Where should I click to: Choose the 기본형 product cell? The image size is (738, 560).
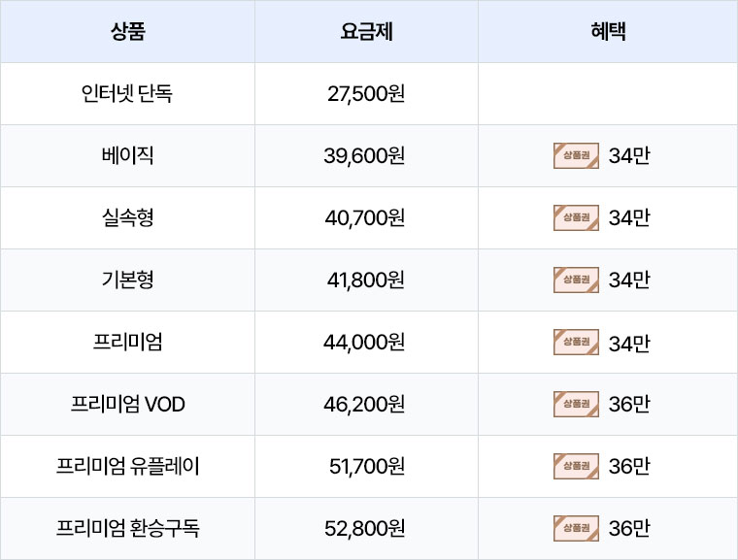tap(127, 280)
